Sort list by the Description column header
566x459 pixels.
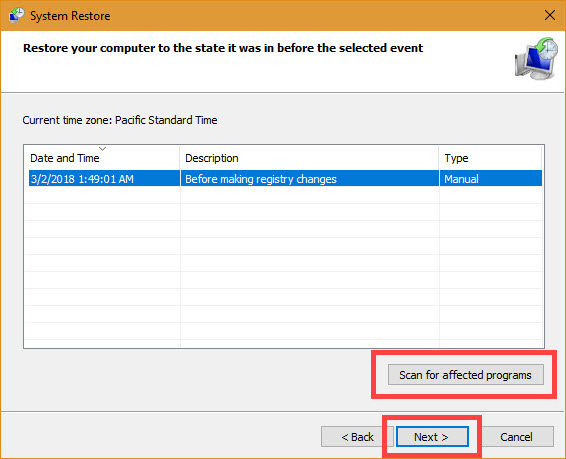(x=309, y=158)
